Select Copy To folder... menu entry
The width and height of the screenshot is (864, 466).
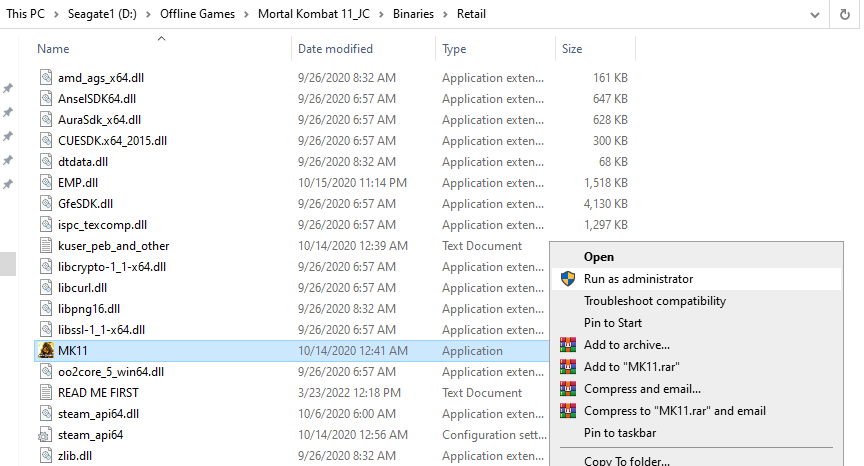coord(696,460)
